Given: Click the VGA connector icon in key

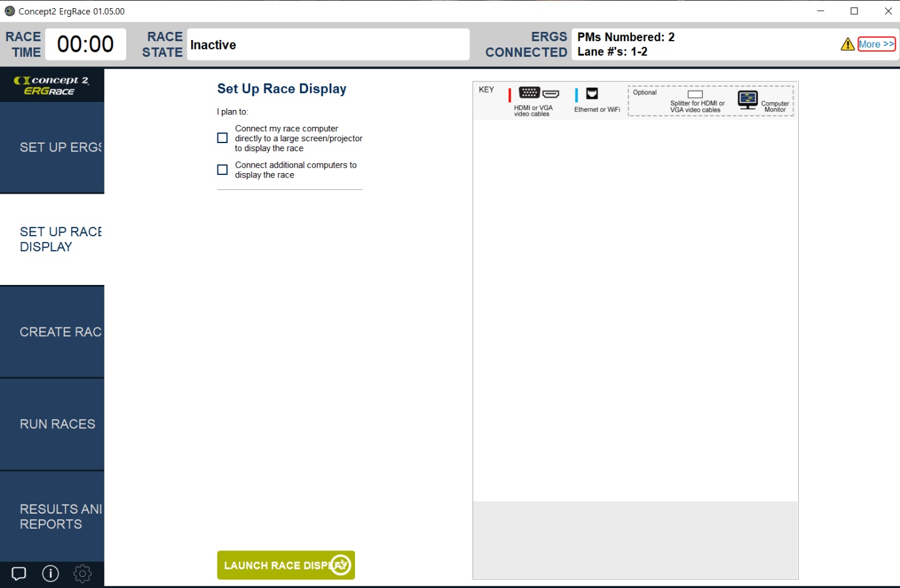Looking at the screenshot, I should (x=529, y=92).
